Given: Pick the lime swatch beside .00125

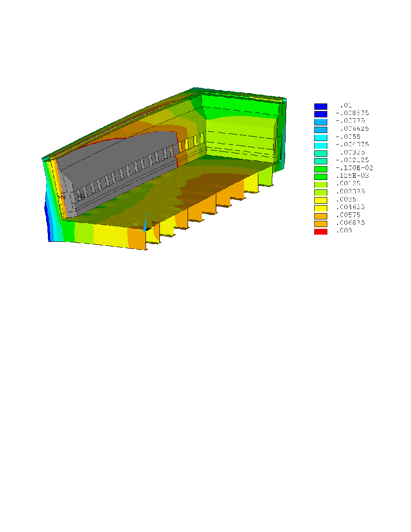Looking at the screenshot, I should (321, 184).
